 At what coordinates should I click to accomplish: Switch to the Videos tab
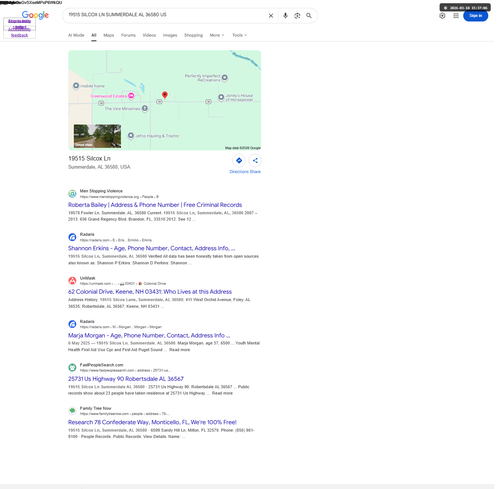click(149, 35)
